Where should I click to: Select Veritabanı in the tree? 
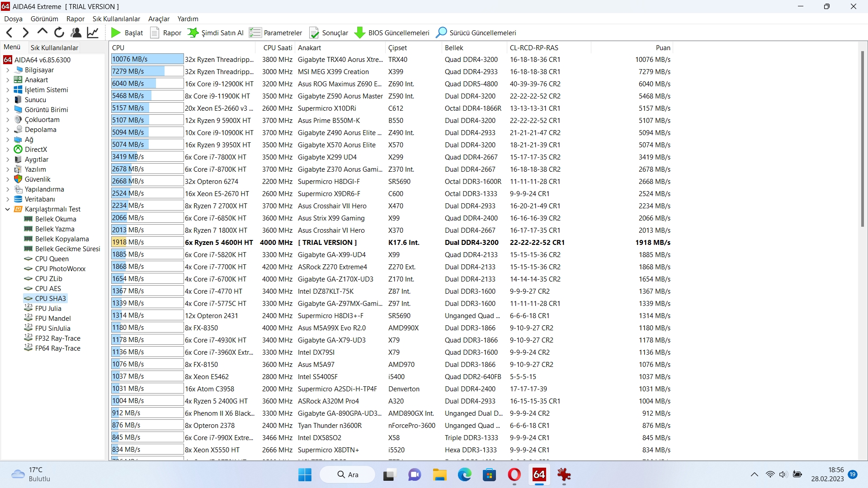(x=34, y=199)
